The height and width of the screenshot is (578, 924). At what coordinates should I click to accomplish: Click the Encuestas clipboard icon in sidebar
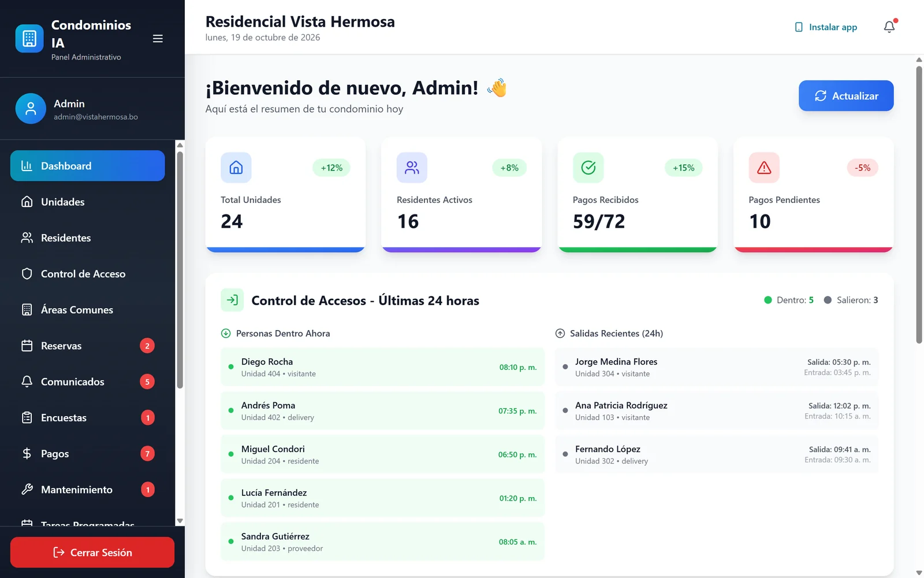click(27, 417)
